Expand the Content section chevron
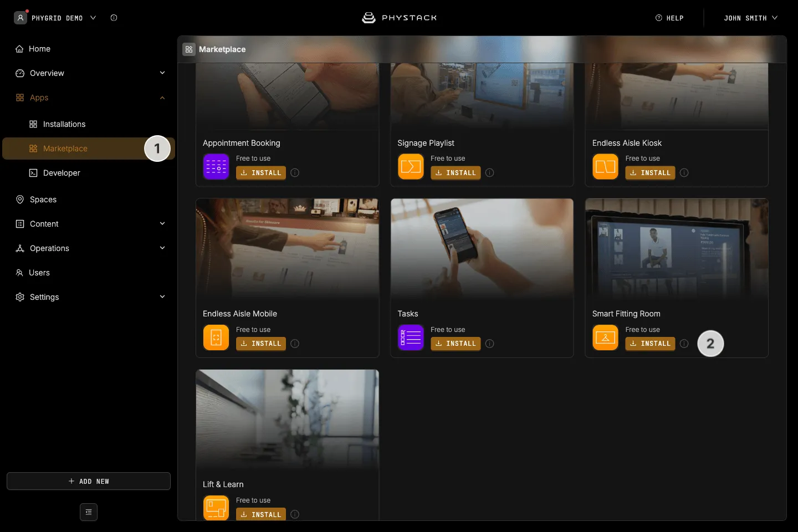 point(162,224)
